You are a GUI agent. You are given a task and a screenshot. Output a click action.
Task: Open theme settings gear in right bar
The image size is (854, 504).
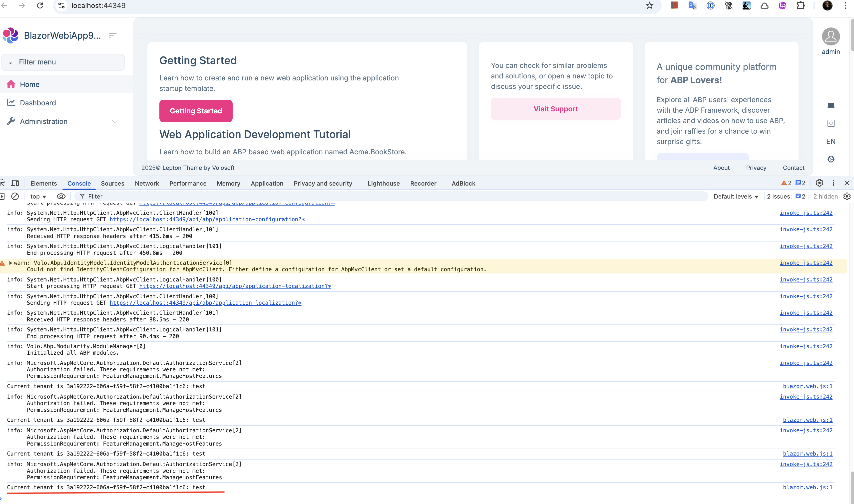pos(831,159)
